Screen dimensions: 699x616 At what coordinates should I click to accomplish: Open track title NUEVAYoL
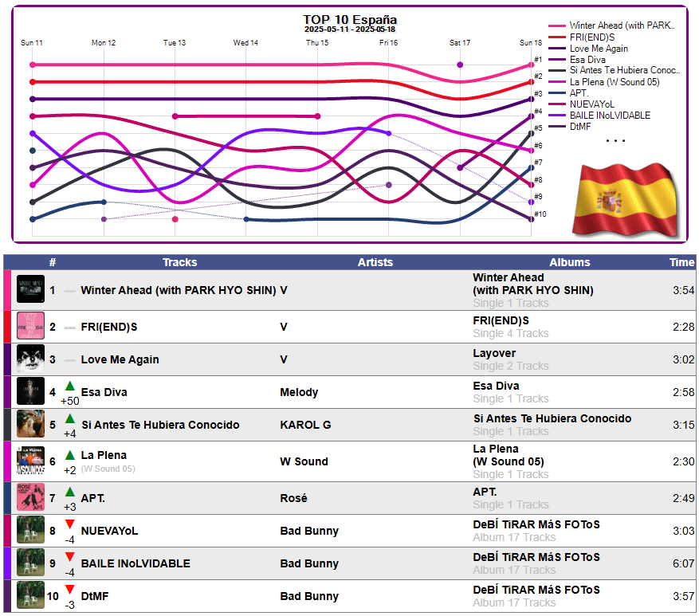[x=110, y=531]
